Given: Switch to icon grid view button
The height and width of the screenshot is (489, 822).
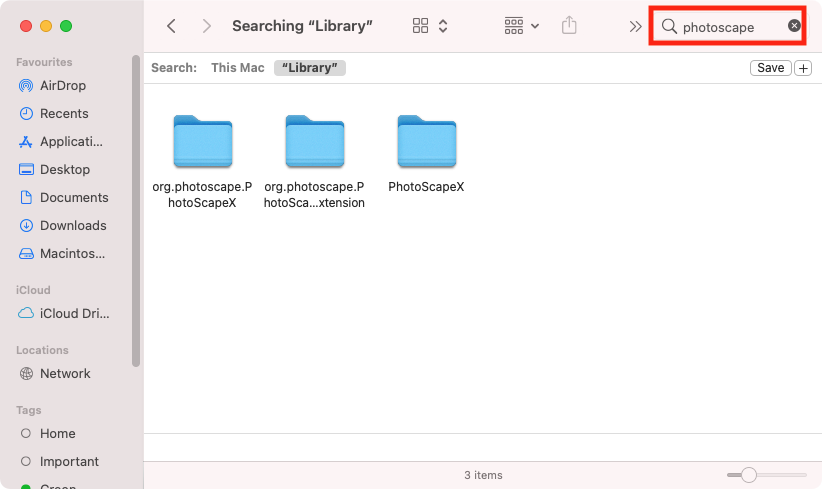Looking at the screenshot, I should click(420, 26).
